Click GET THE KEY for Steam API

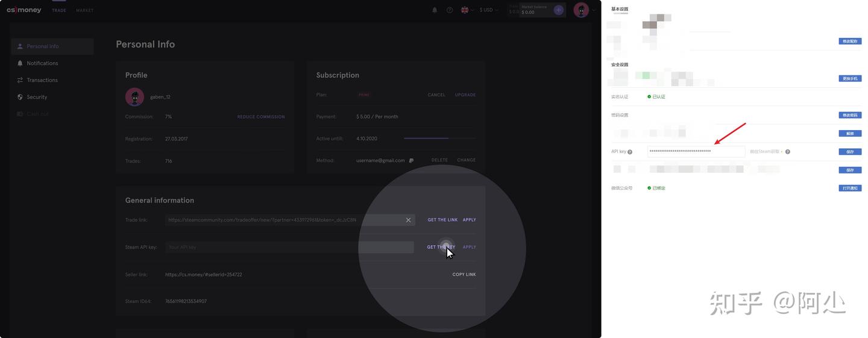coord(441,247)
